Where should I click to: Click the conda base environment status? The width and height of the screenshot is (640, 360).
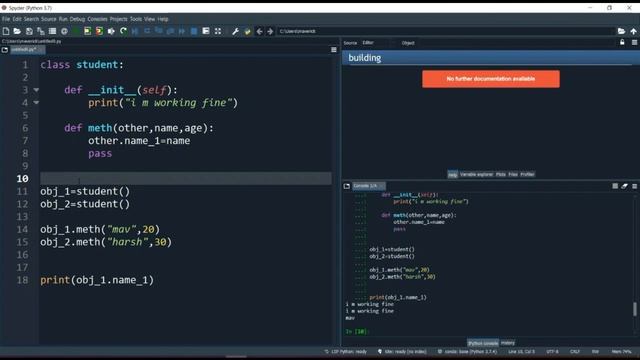click(468, 351)
